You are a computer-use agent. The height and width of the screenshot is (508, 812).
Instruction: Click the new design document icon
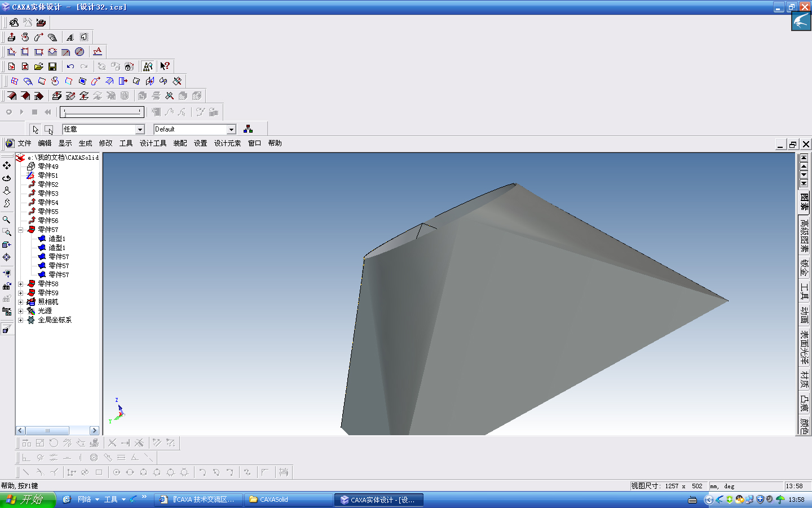tap(12, 67)
